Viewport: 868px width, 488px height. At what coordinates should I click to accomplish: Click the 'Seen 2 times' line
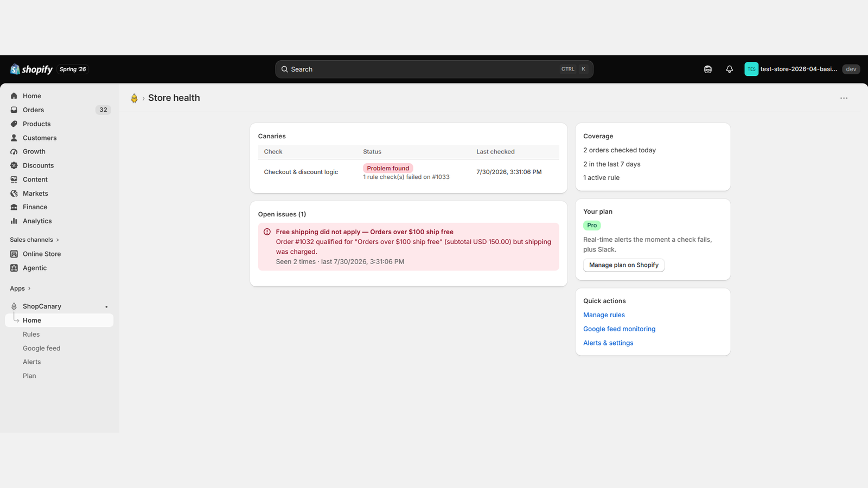[340, 262]
